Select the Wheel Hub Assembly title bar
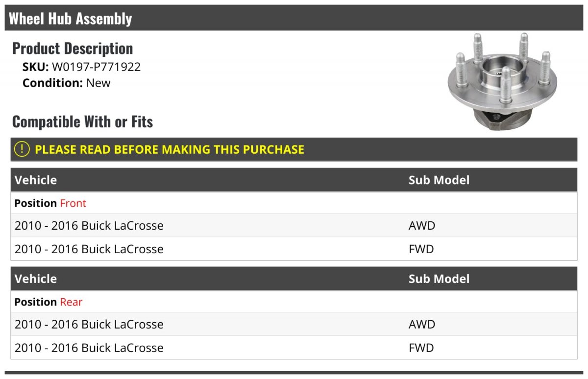 tap(294, 18)
